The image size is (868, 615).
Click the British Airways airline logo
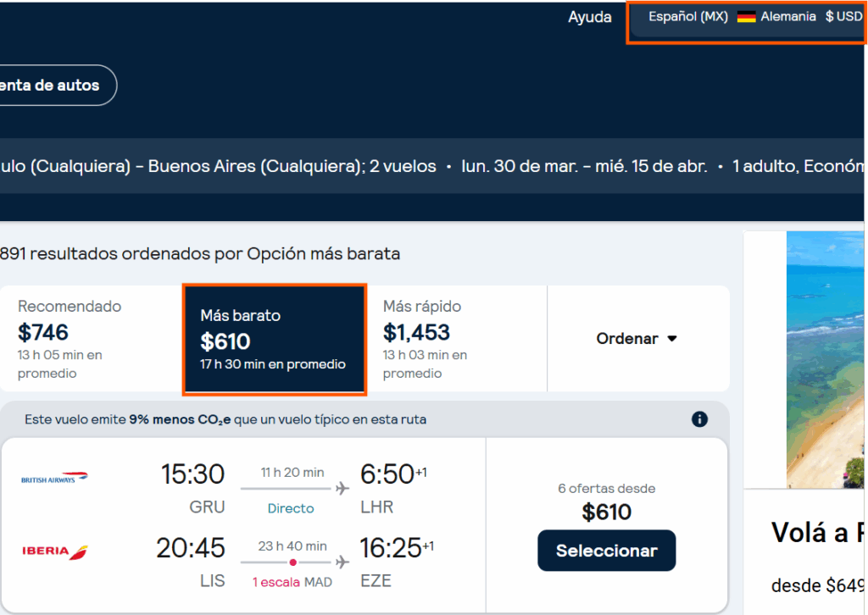pyautogui.click(x=54, y=479)
